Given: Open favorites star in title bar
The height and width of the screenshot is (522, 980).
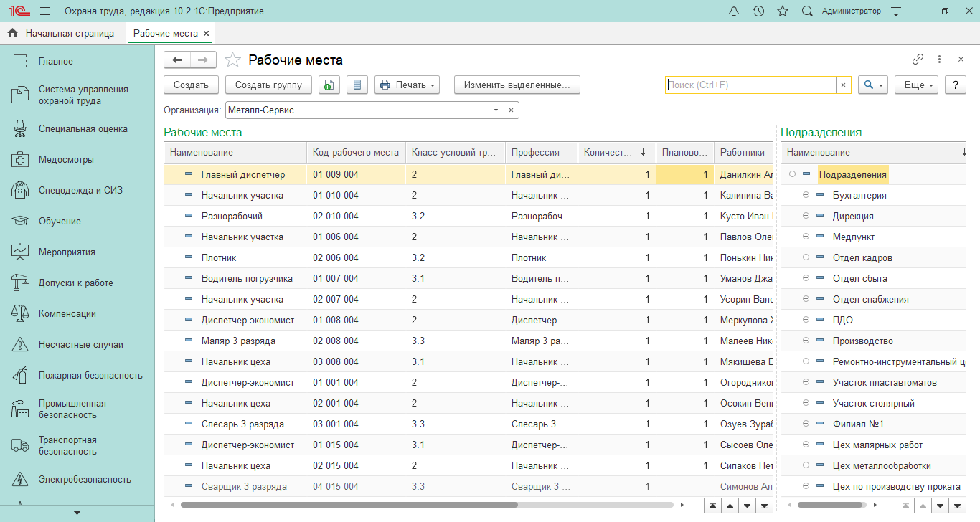Looking at the screenshot, I should click(783, 11).
